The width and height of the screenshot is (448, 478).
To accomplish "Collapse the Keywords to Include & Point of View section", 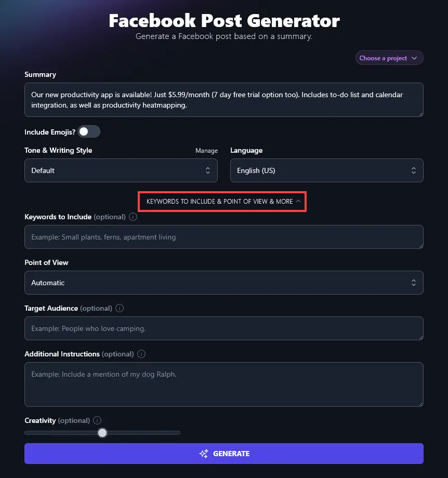I will click(222, 202).
